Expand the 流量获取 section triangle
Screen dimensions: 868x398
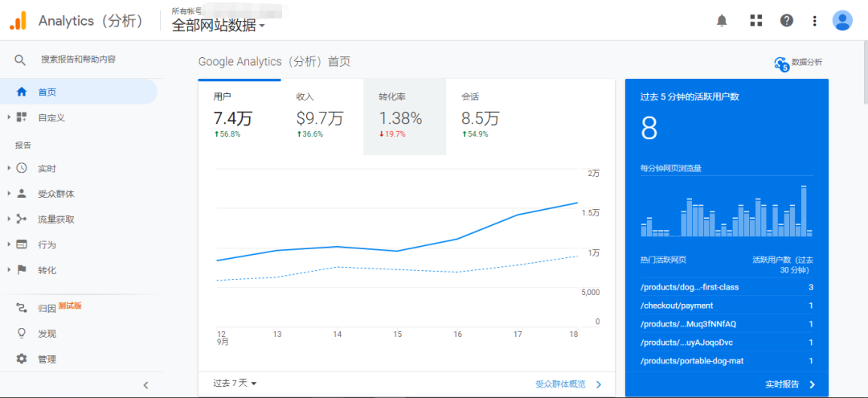click(x=9, y=220)
